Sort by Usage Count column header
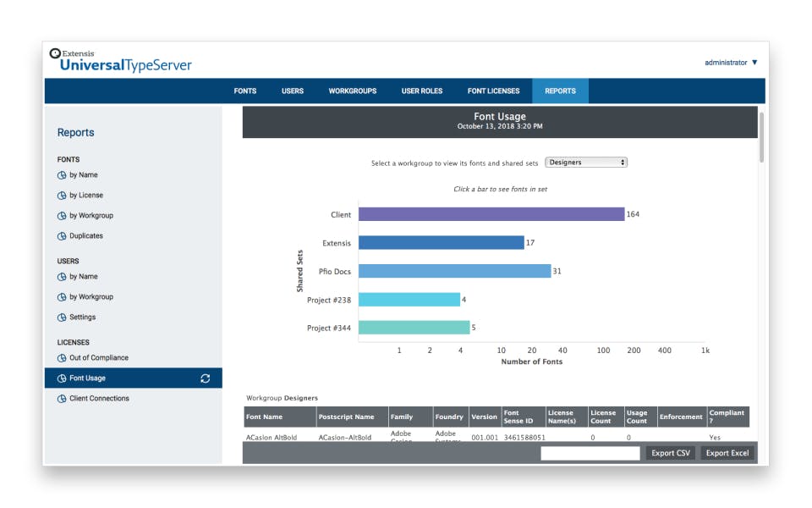The height and width of the screenshot is (508, 812). pos(641,417)
